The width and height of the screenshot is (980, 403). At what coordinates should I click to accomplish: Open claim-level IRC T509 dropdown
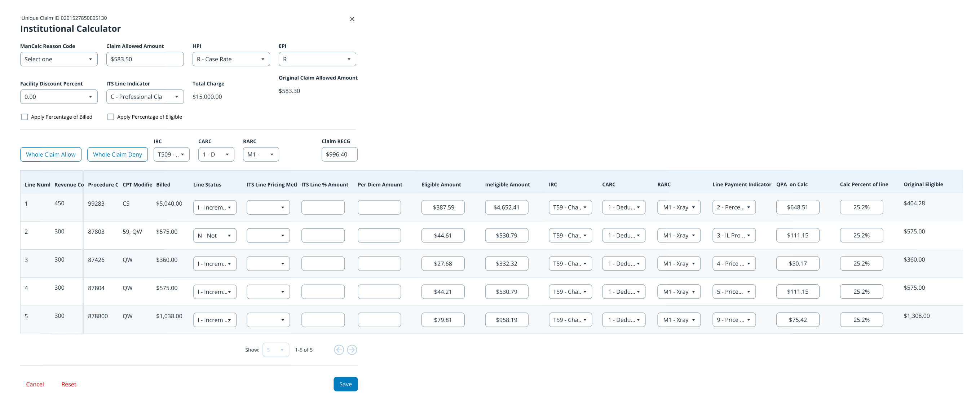tap(172, 154)
